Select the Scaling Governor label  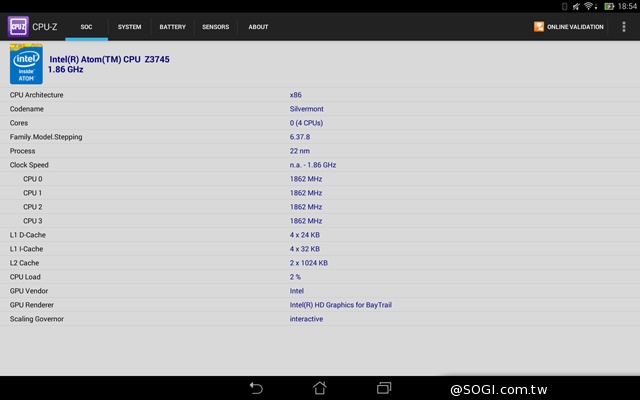click(x=37, y=319)
